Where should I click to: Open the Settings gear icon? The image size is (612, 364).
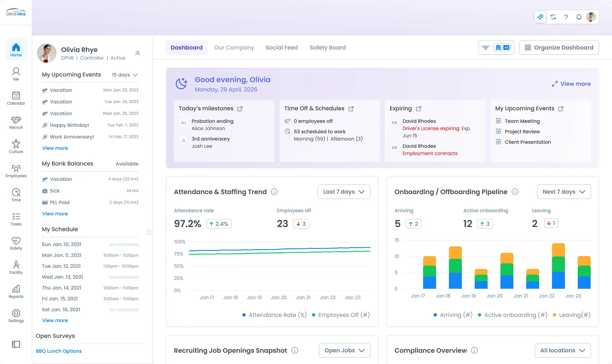point(16,315)
